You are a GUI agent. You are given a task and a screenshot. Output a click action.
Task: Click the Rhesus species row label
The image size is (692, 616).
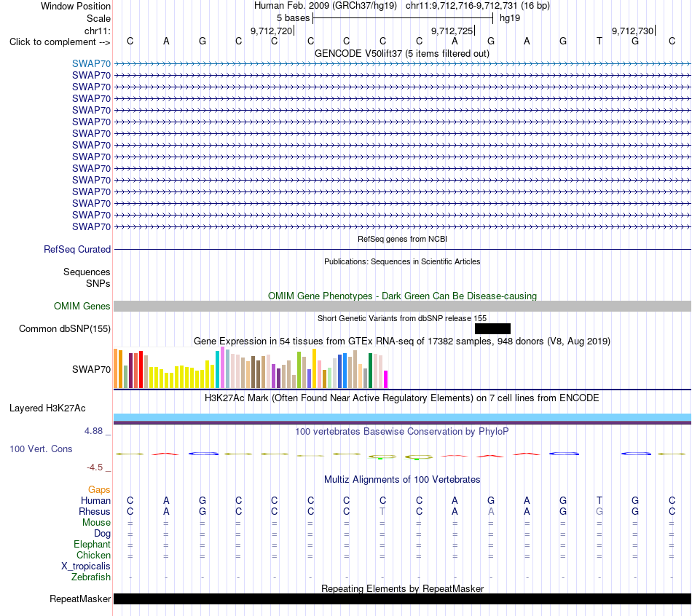pos(95,511)
